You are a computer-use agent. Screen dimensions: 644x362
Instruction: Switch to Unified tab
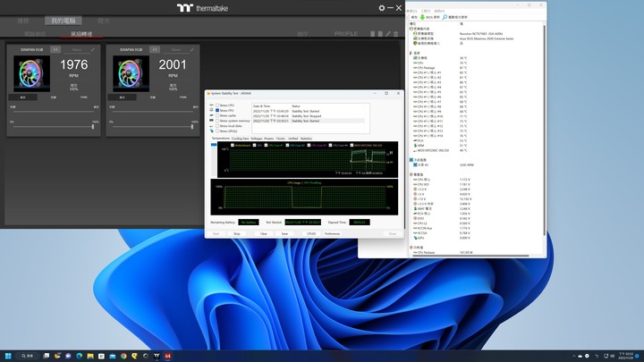click(x=292, y=139)
